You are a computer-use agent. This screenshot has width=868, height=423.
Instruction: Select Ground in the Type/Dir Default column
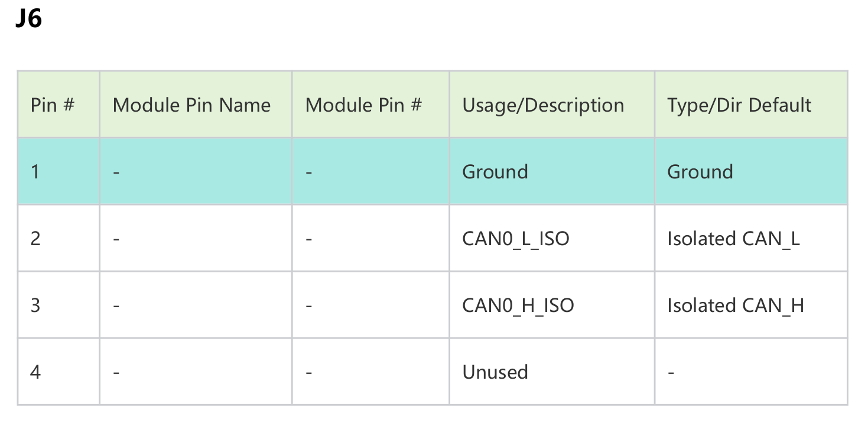[700, 172]
